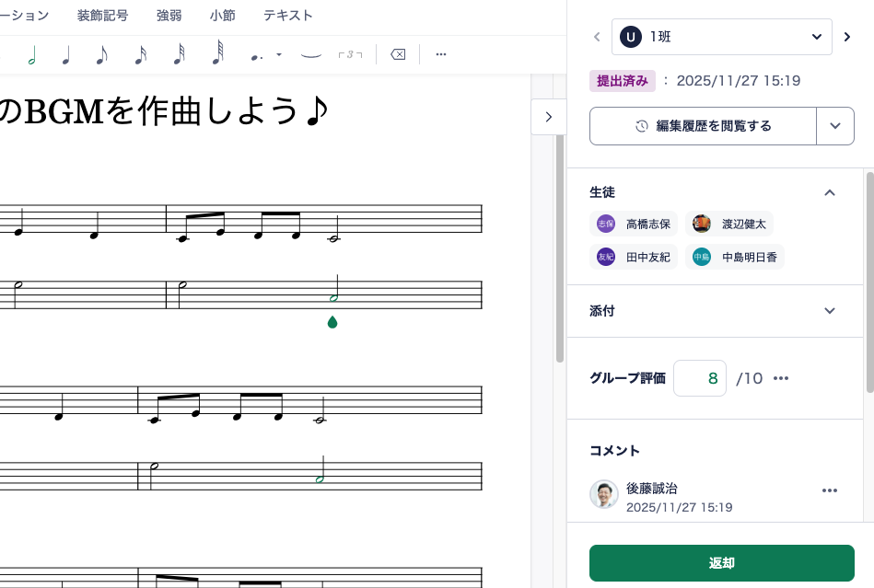
Task: Click the 返却 return button
Action: tap(722, 562)
